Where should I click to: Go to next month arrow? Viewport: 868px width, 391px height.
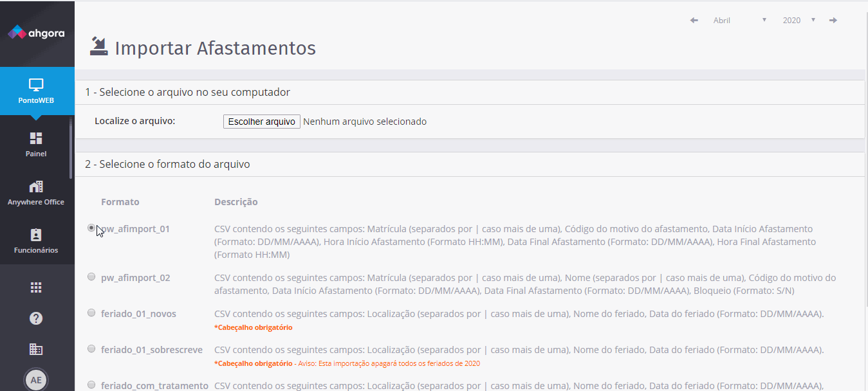point(833,21)
